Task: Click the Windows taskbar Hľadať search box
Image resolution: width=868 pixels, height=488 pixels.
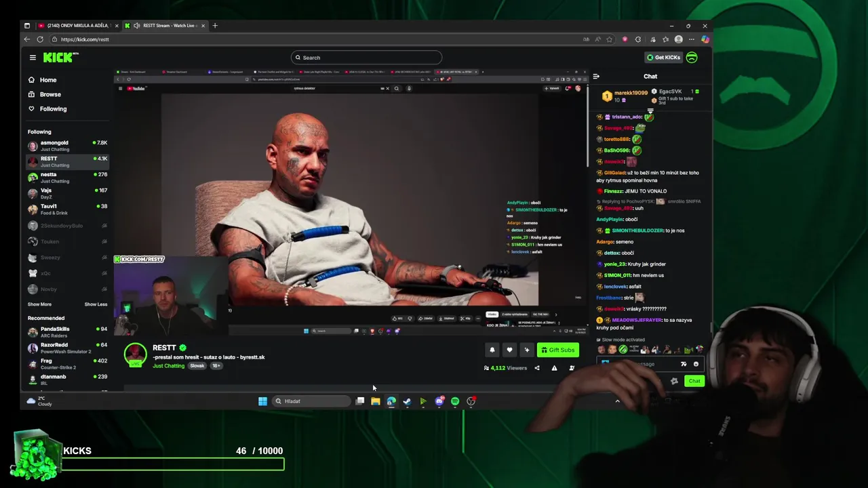Action: point(311,401)
